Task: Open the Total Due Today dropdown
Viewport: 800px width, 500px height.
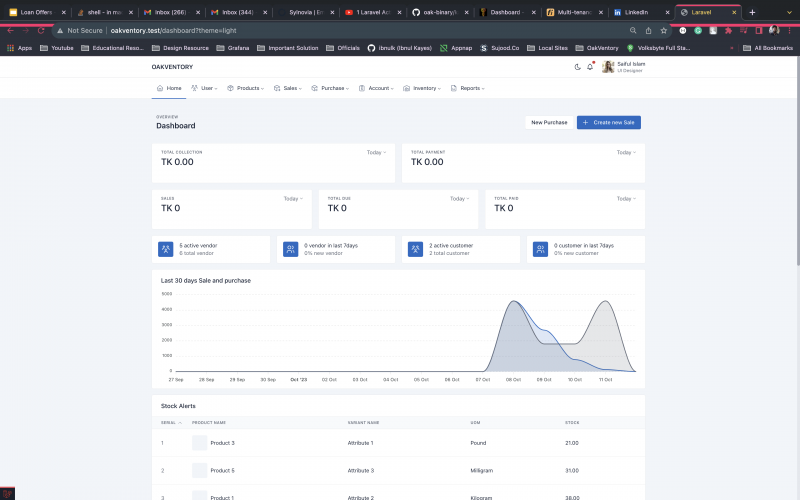Action: coord(459,198)
